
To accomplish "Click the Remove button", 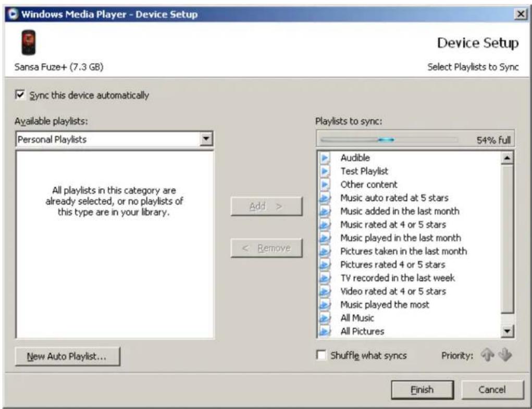I will coord(266,248).
